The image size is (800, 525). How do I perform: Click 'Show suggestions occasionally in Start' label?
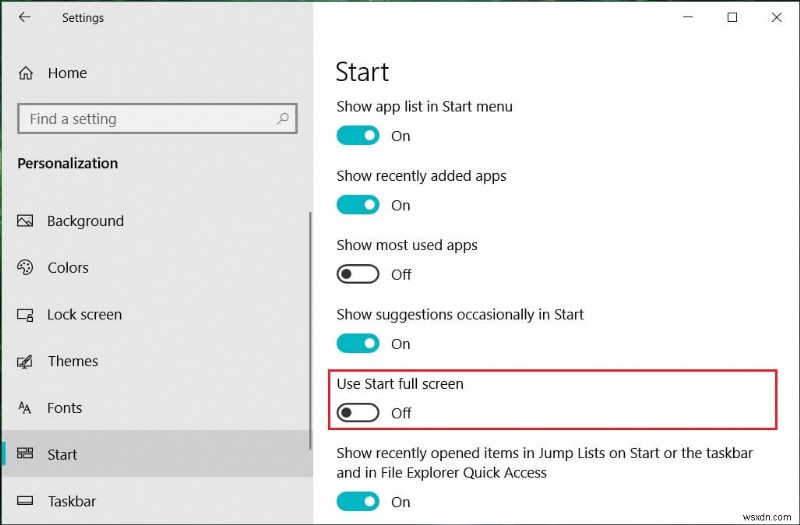(x=460, y=315)
